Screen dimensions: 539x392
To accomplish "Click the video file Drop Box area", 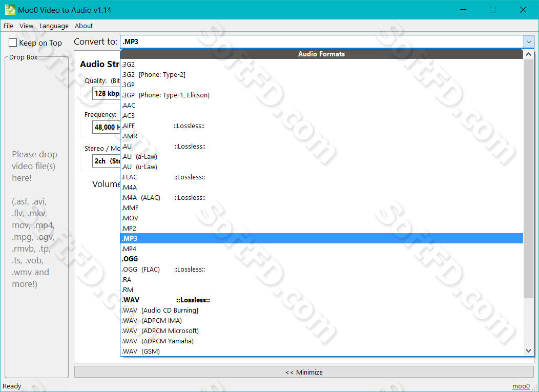I will click(36, 218).
